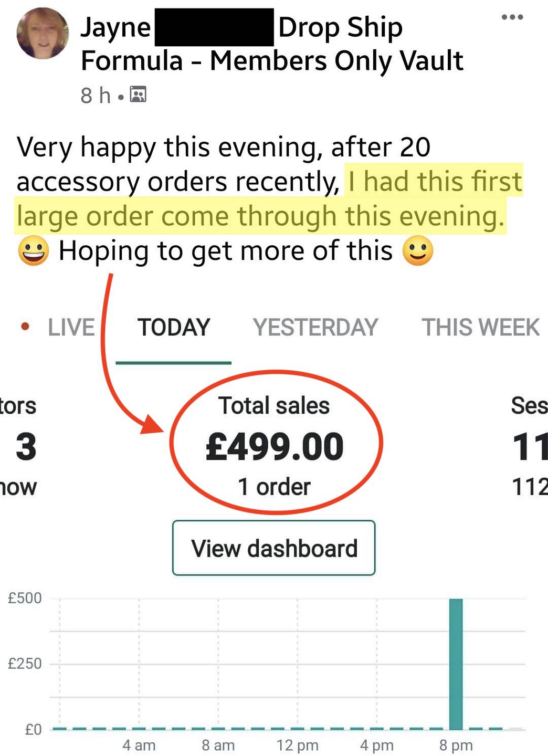Click the poster name Jayne
This screenshot has width=548, height=756.
click(x=115, y=27)
